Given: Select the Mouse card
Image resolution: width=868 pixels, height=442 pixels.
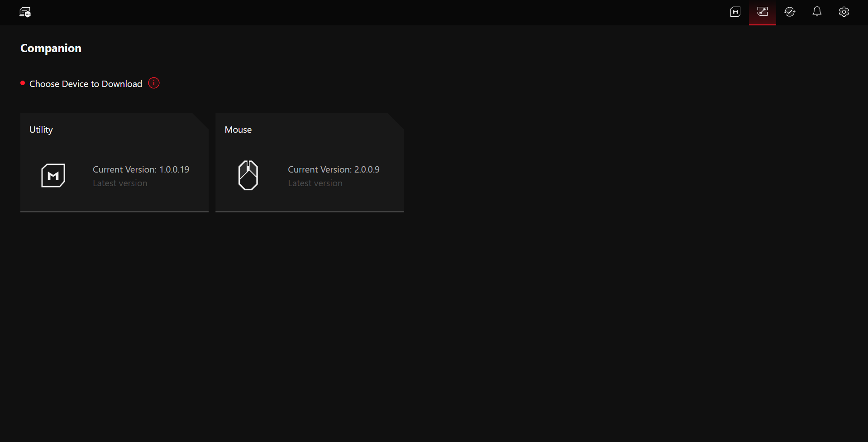Looking at the screenshot, I should [310, 162].
